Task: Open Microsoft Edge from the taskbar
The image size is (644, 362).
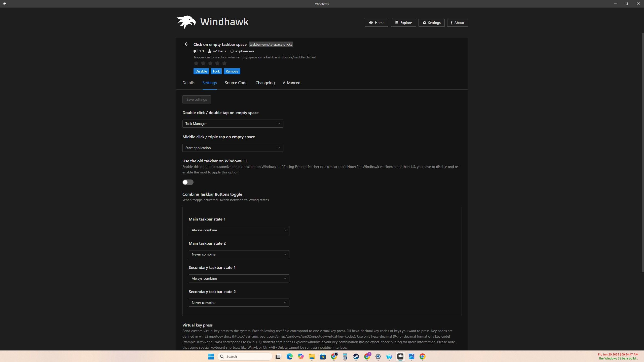Action: pos(289,356)
